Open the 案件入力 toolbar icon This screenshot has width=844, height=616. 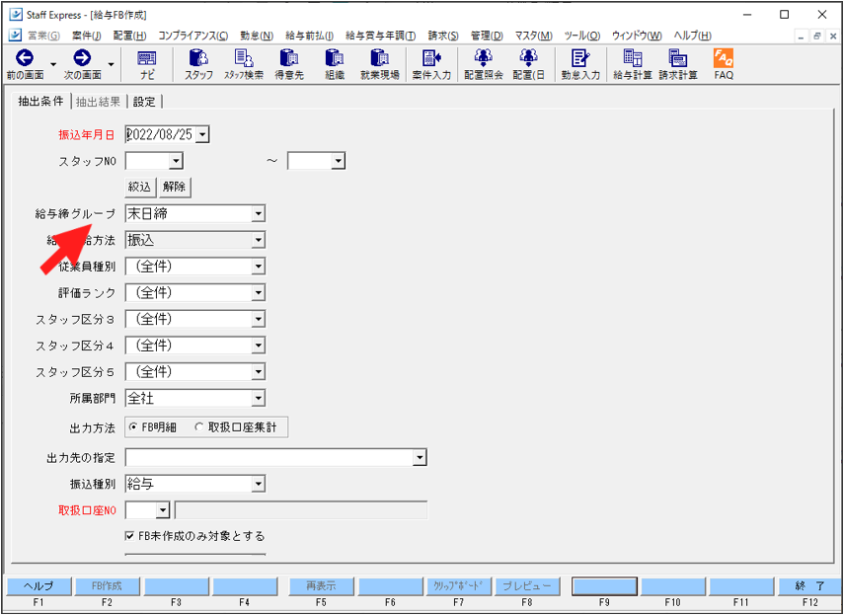point(431,58)
